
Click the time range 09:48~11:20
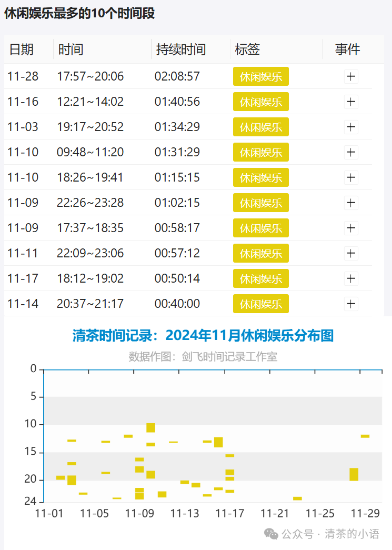coord(91,152)
